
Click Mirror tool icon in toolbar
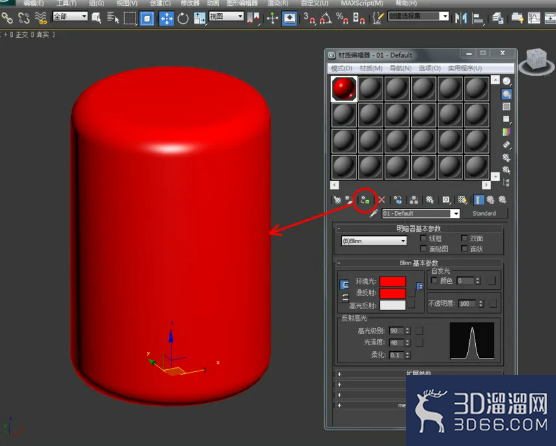click(461, 18)
